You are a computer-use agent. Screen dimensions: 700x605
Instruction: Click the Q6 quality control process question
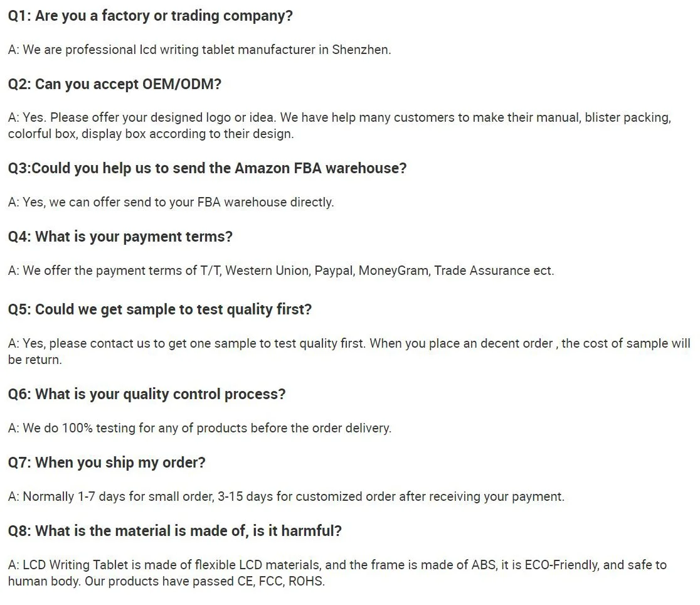(x=147, y=394)
